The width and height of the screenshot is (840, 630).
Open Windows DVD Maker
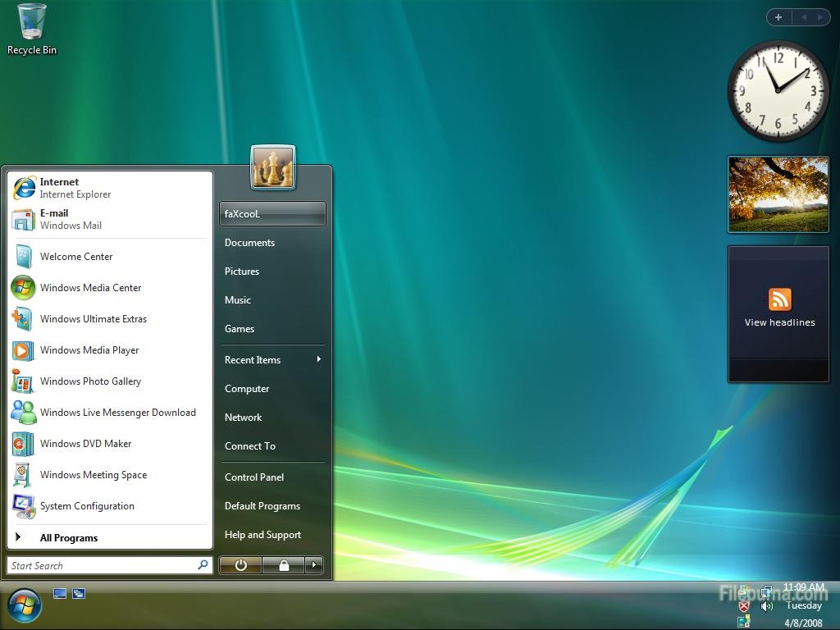(85, 444)
